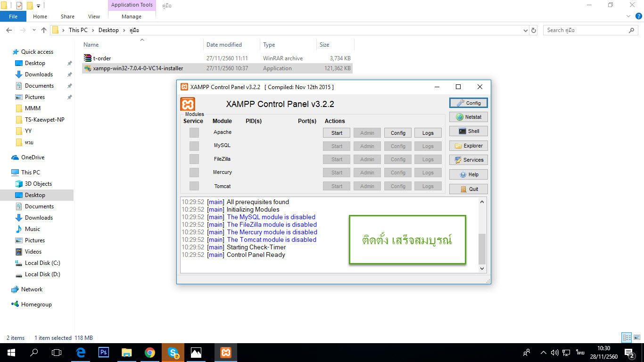Open OneDrive in the navigation pane
Viewport: 644px width, 362px height.
(x=33, y=157)
